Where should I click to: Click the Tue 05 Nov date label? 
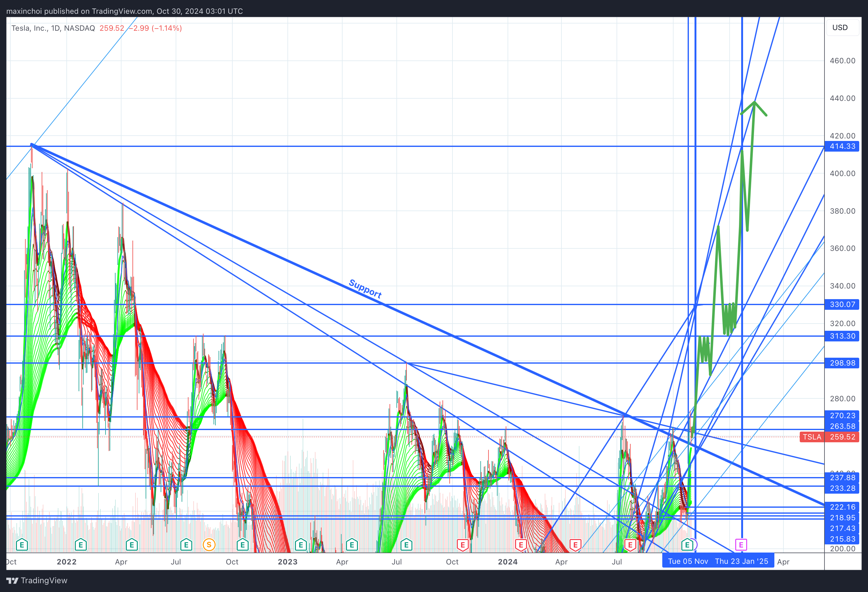(688, 561)
